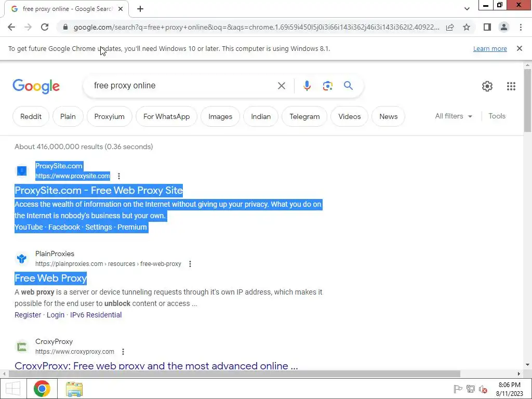Open PlainProxies Register sitelink

(28, 315)
